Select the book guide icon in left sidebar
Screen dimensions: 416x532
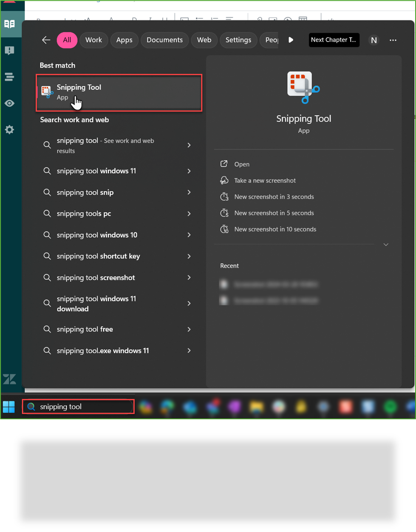(x=10, y=24)
